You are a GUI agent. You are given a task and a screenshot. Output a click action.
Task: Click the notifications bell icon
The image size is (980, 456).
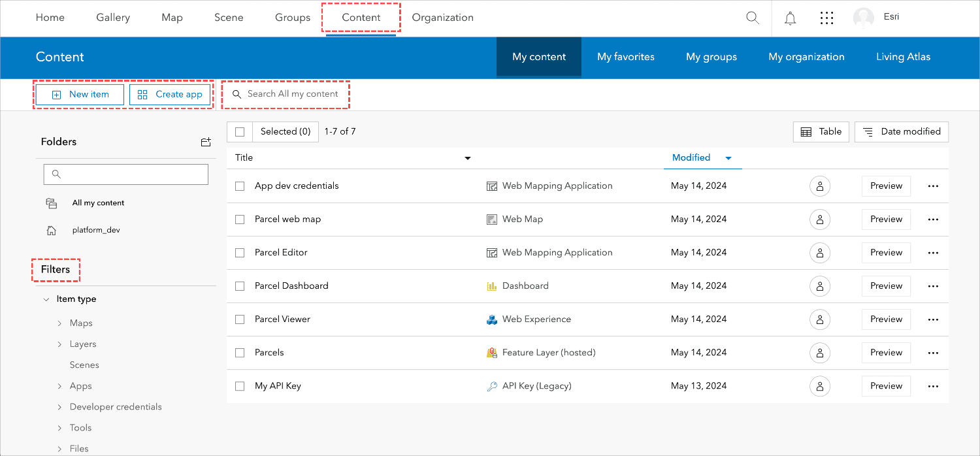[x=789, y=18]
